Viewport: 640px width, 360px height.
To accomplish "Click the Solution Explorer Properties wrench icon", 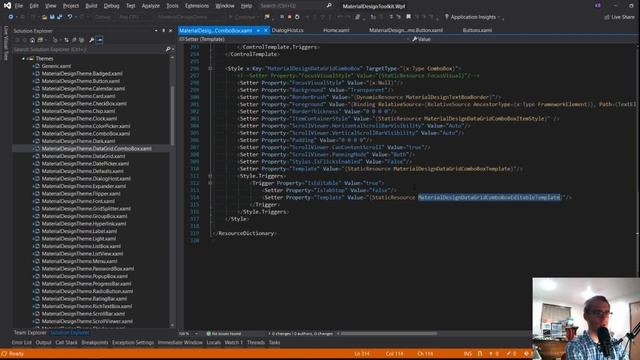I will tap(91, 40).
